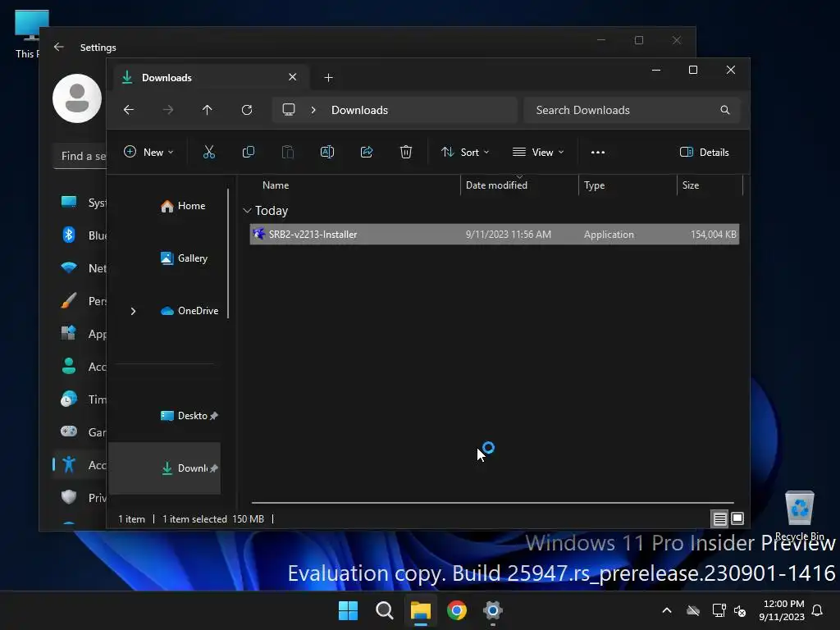
Task: Expand the address bar path chevron
Action: pos(313,110)
